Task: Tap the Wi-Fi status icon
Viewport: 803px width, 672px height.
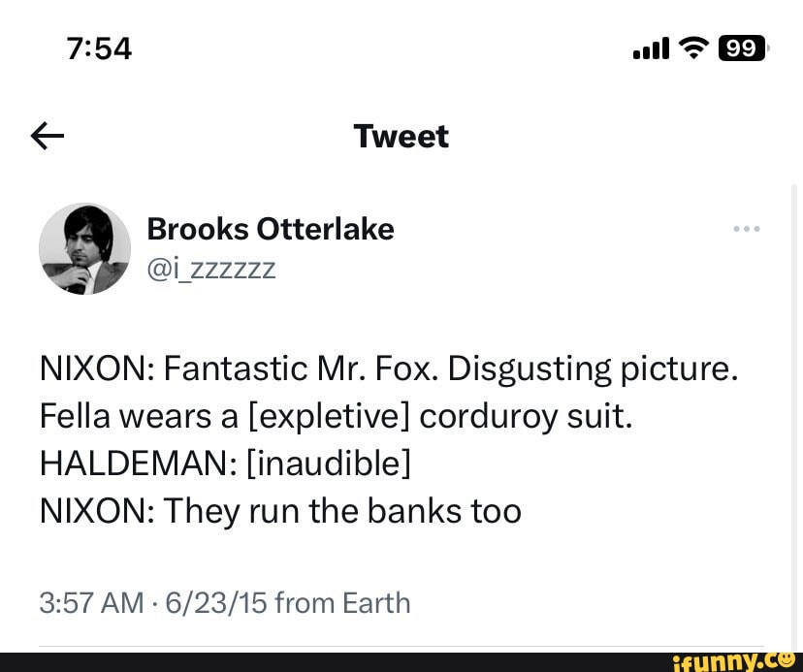Action: [x=693, y=48]
